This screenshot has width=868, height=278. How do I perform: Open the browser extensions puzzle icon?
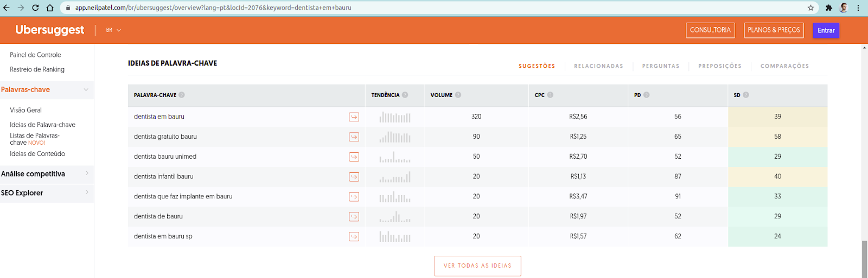click(x=829, y=8)
